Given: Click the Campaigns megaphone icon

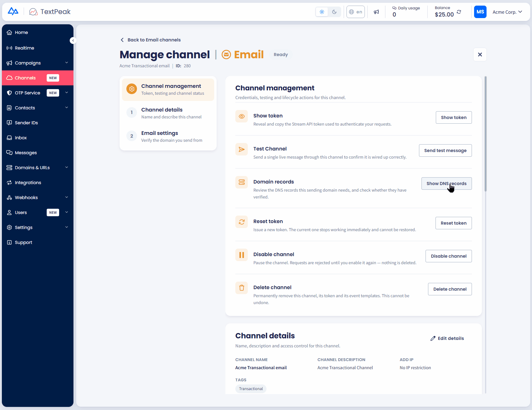Looking at the screenshot, I should 9,63.
